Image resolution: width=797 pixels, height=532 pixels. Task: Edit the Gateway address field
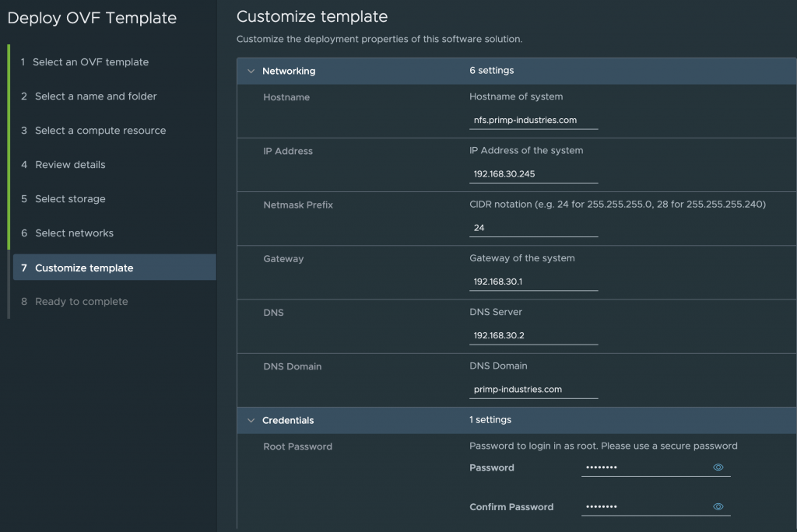tap(533, 282)
